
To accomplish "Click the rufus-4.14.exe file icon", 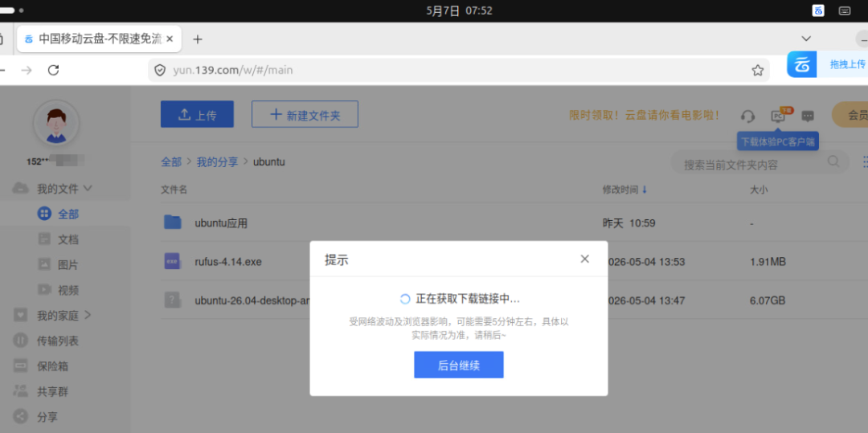I will (173, 261).
